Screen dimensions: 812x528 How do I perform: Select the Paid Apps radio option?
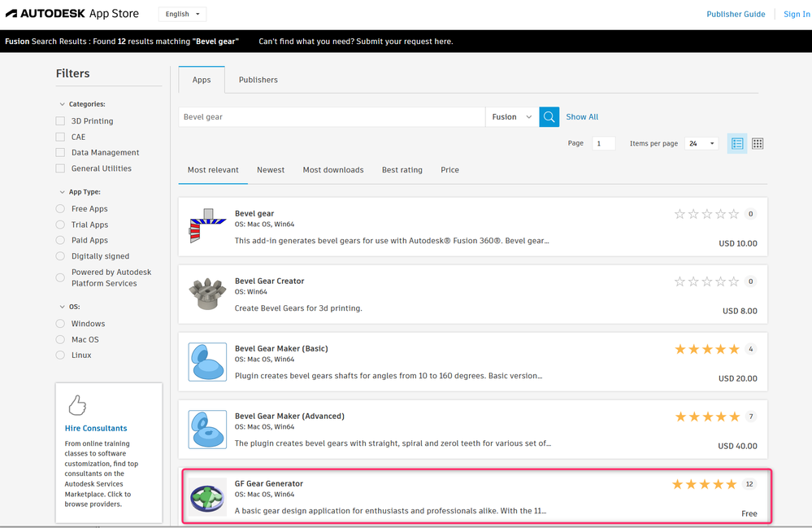coord(60,241)
